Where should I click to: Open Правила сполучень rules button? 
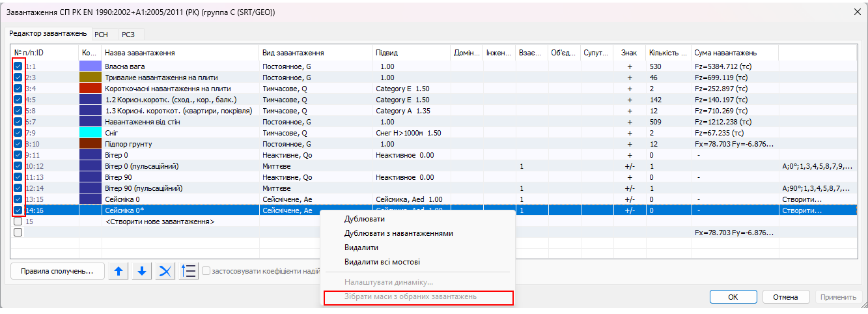click(x=57, y=271)
